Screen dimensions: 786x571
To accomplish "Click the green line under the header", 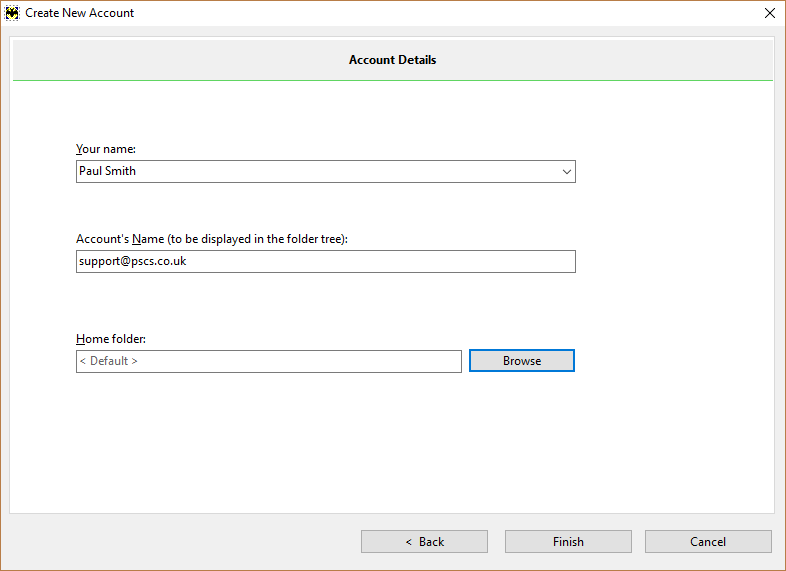I will coord(392,80).
